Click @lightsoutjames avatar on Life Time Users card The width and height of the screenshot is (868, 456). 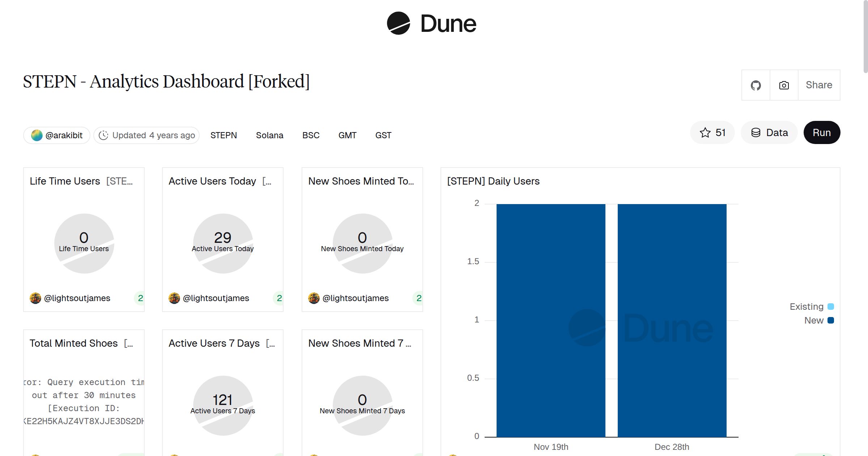pyautogui.click(x=35, y=298)
